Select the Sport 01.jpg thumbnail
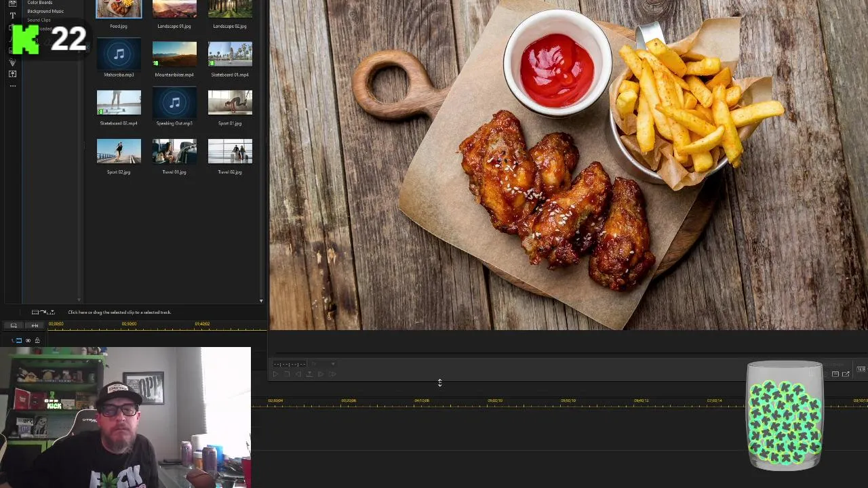Screen dimensions: 868x488 (230, 102)
